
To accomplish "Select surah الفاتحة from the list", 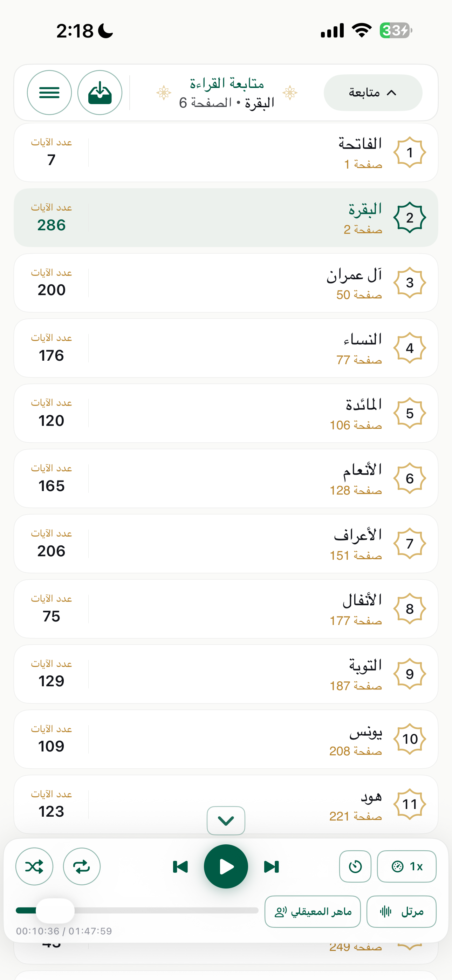I will point(226,152).
